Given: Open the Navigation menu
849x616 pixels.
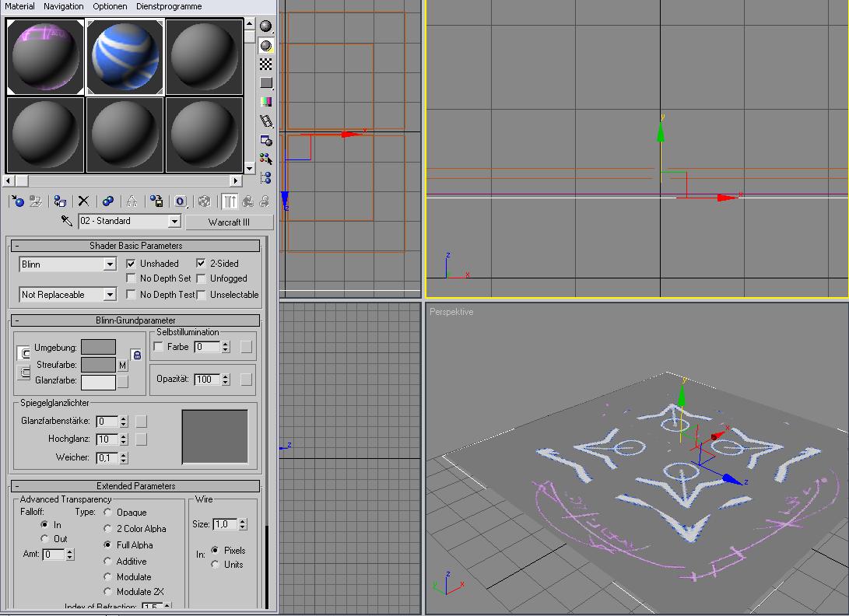Looking at the screenshot, I should pos(63,6).
